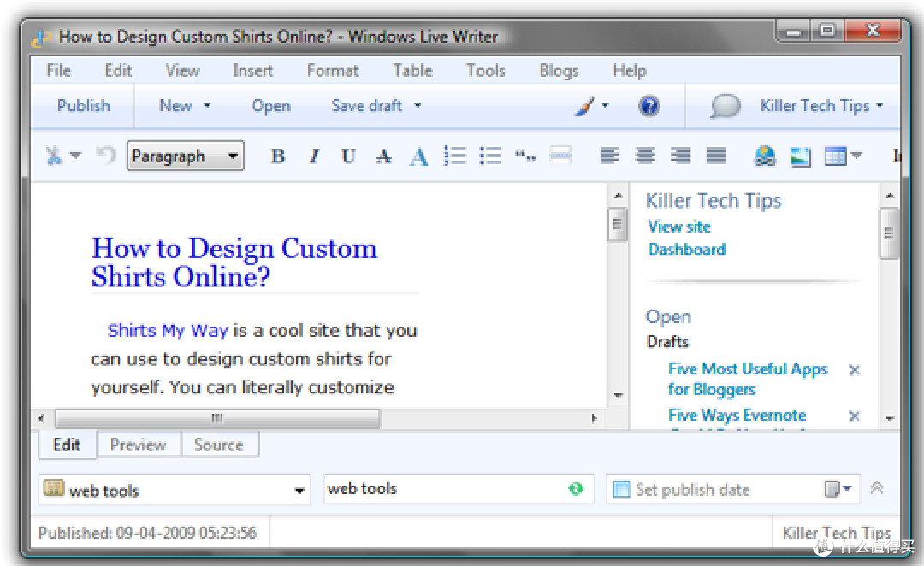This screenshot has width=924, height=566.
Task: Click the sidebar vertical scrollbar thumb
Action: point(889,233)
